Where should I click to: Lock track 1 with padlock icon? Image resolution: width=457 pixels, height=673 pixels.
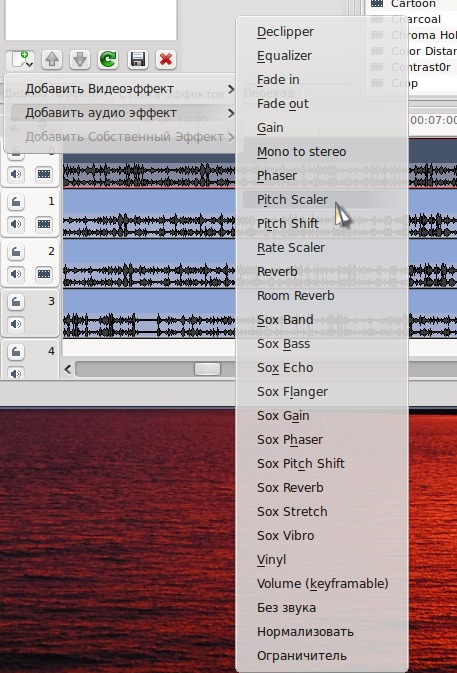[16, 202]
